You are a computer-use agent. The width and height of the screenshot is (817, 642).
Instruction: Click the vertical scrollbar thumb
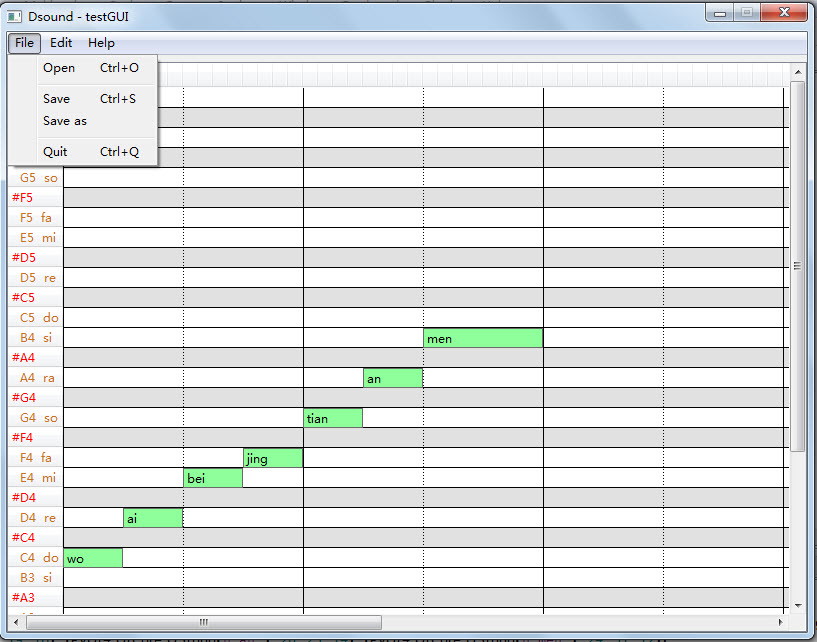797,266
